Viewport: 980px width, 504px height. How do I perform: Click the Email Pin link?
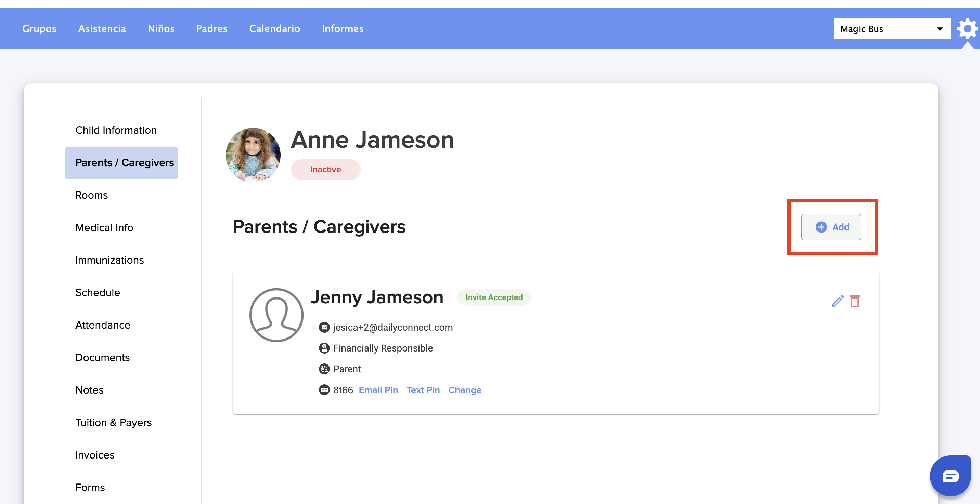point(378,390)
